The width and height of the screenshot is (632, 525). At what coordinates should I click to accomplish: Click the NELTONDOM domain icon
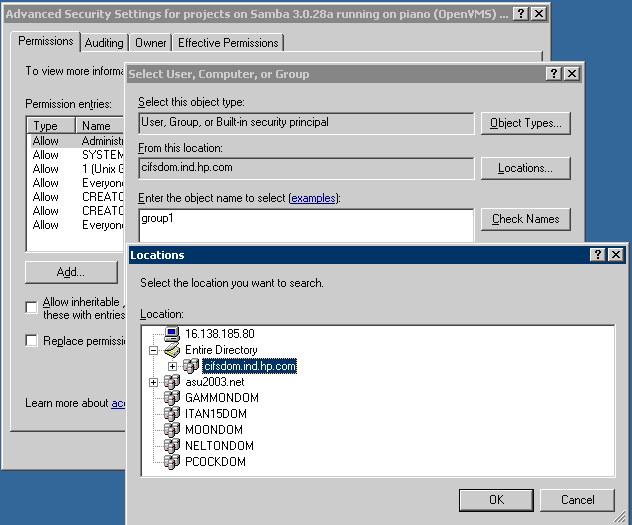tap(171, 446)
